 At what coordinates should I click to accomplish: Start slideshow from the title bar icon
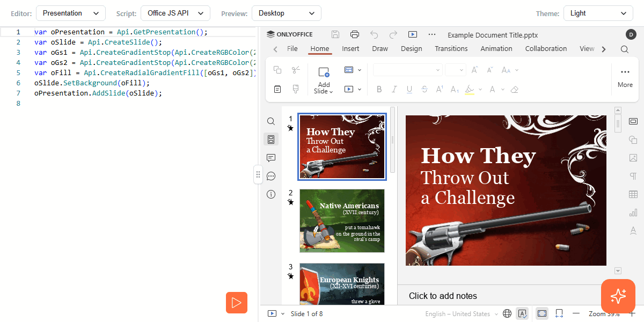[x=412, y=34]
